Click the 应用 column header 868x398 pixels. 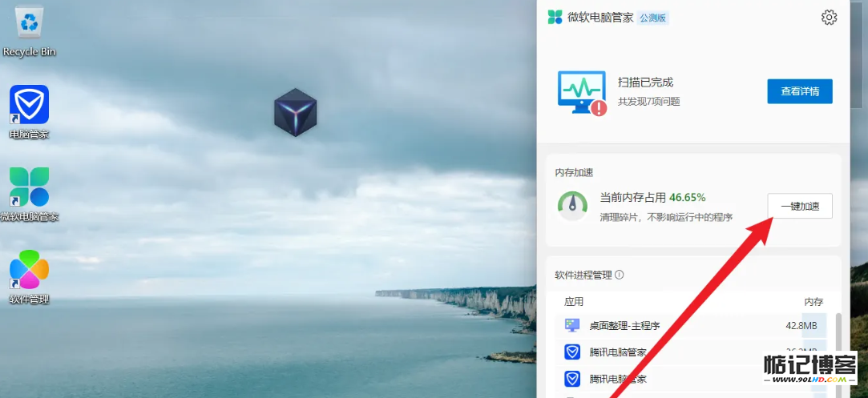pyautogui.click(x=574, y=302)
